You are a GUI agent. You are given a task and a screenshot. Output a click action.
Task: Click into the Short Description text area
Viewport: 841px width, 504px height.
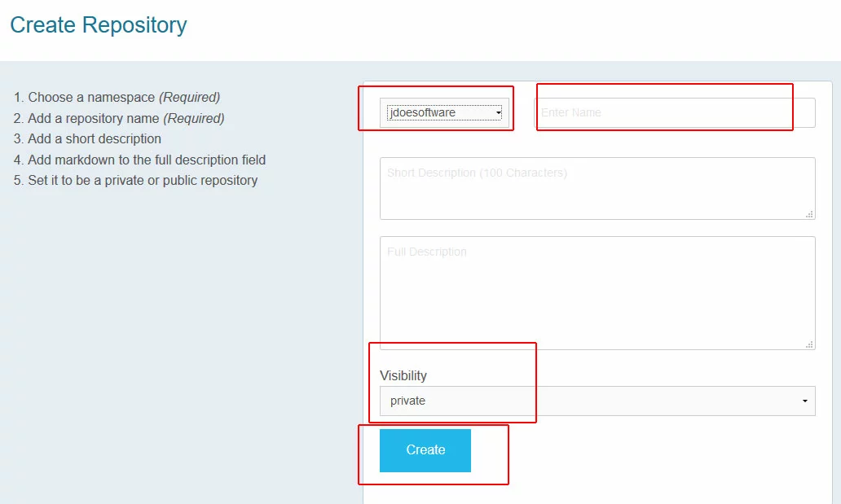point(597,188)
